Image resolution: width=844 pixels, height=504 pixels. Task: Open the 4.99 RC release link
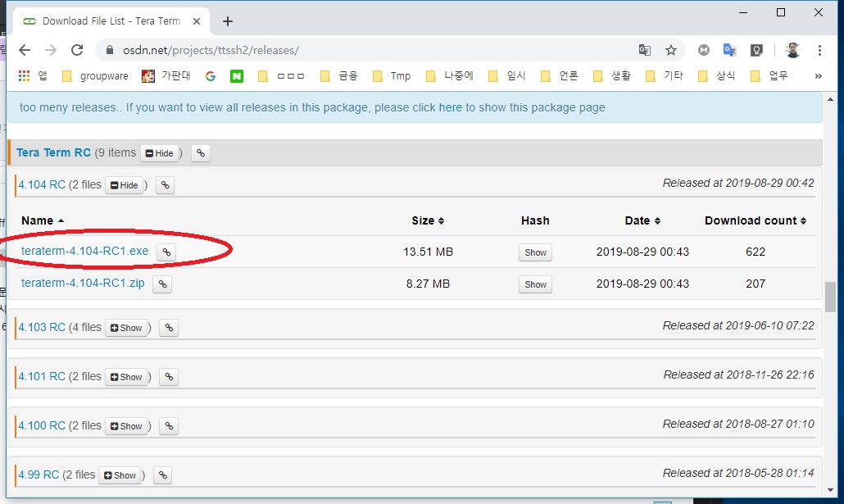tap(39, 475)
